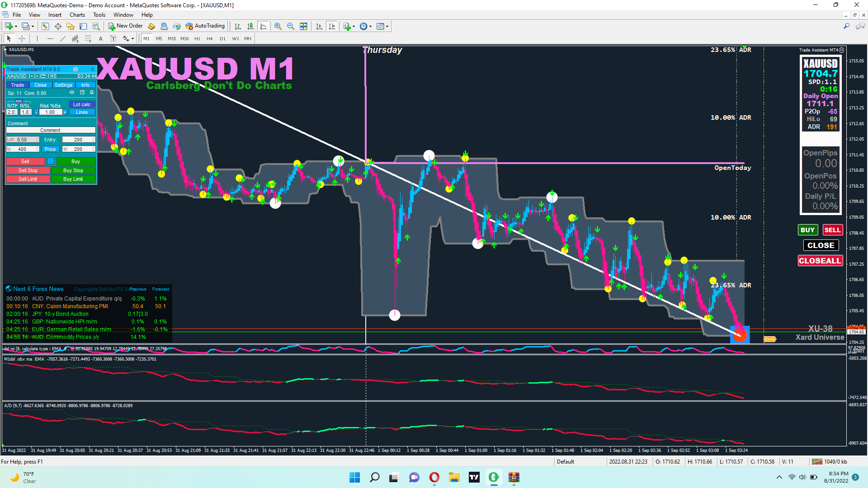Expand the New Chart dropdown arrow
The height and width of the screenshot is (488, 868).
click(x=16, y=26)
